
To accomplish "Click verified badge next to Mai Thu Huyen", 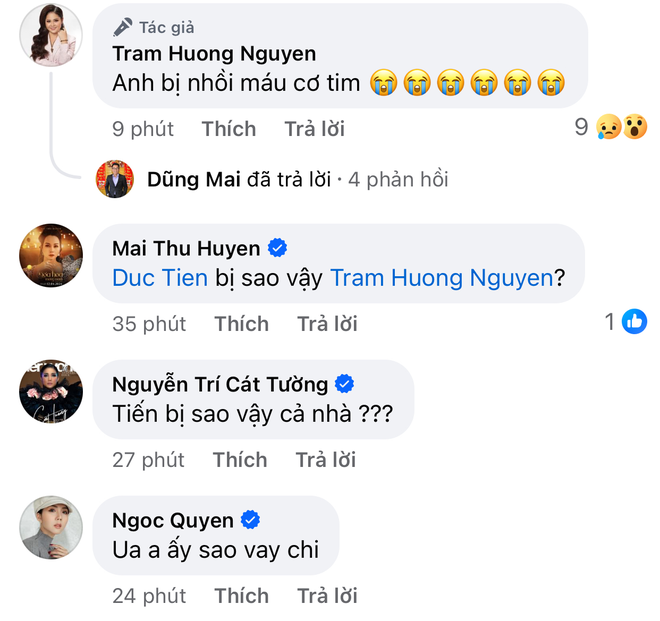I will (280, 248).
